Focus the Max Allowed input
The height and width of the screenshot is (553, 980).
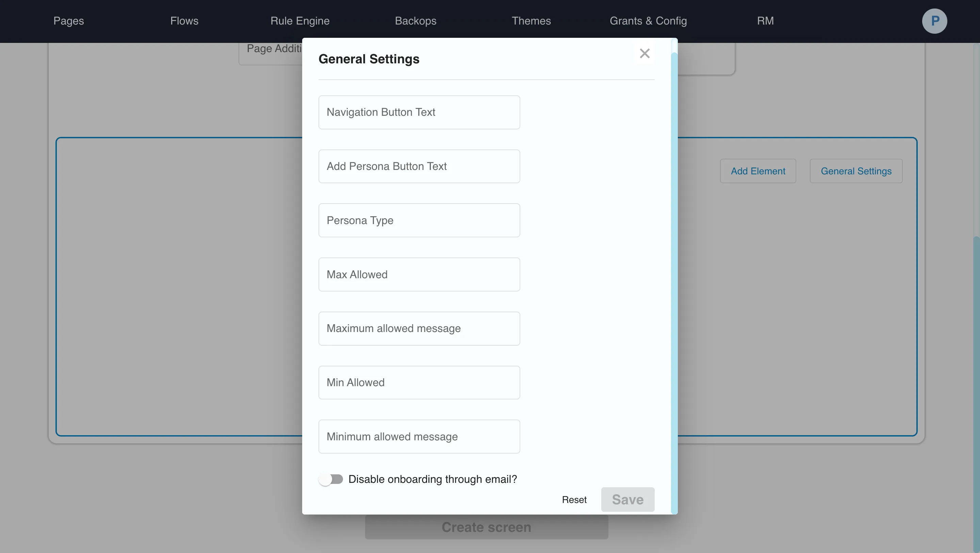(419, 274)
